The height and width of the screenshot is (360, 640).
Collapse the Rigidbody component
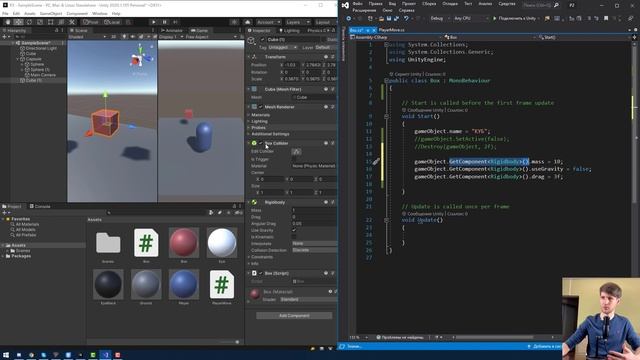[x=249, y=202]
